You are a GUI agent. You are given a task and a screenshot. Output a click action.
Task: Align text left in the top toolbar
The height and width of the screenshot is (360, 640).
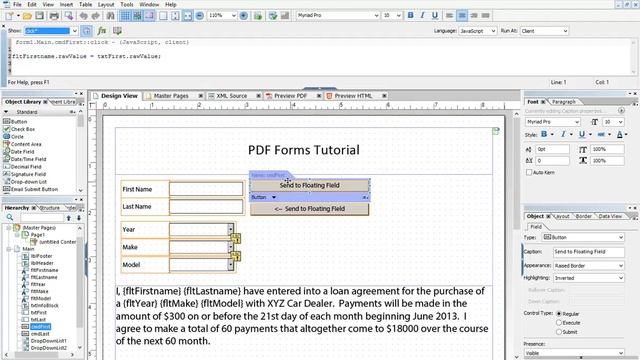pyautogui.click(x=449, y=16)
